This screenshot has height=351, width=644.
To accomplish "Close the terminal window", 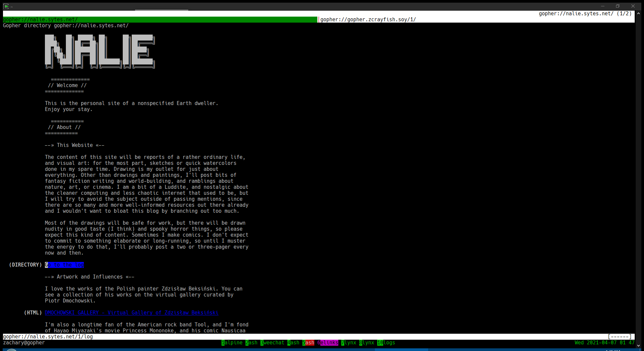I will click(x=633, y=6).
